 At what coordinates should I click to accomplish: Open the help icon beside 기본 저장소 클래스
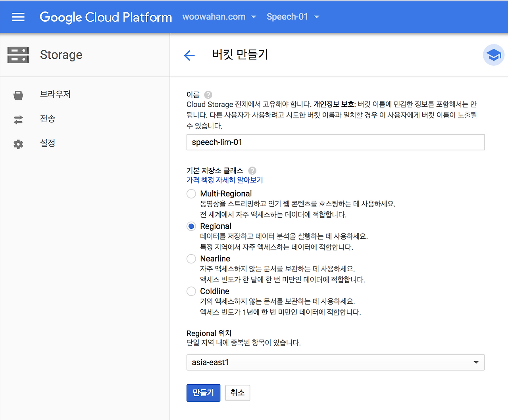(252, 171)
